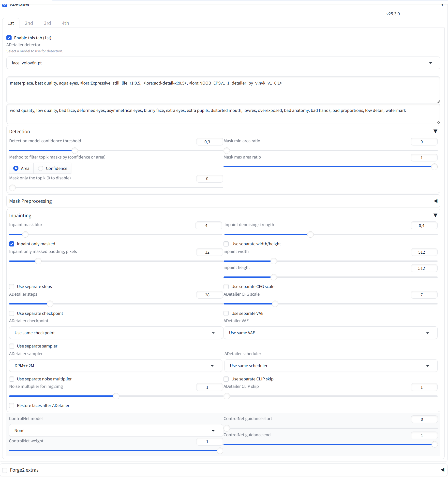Switch to the 4th ADetailer tab
Screen dimensions: 448x477
tap(65, 23)
